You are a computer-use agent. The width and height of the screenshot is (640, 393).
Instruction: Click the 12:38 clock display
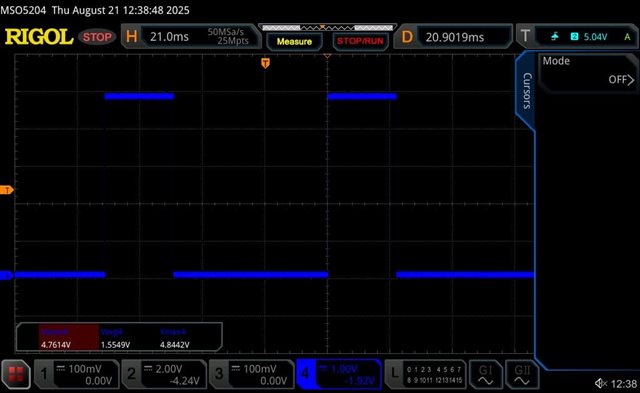[624, 384]
